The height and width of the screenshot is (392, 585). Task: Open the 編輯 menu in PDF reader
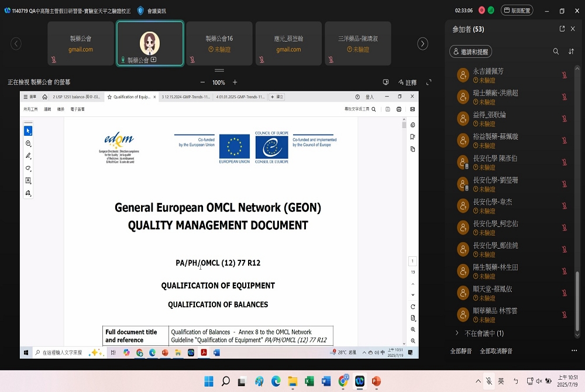(x=47, y=109)
